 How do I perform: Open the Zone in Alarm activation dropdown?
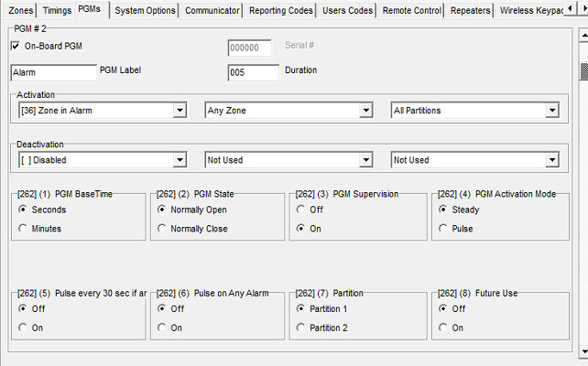[179, 111]
